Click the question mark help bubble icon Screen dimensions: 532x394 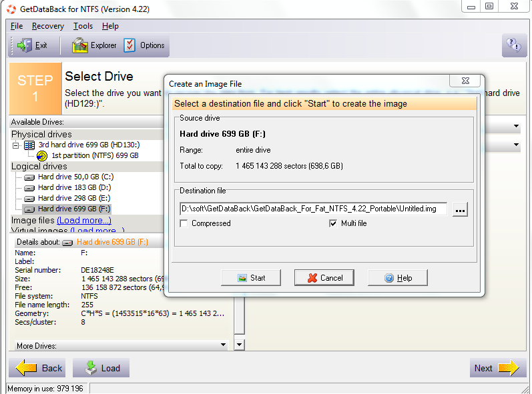click(x=514, y=45)
